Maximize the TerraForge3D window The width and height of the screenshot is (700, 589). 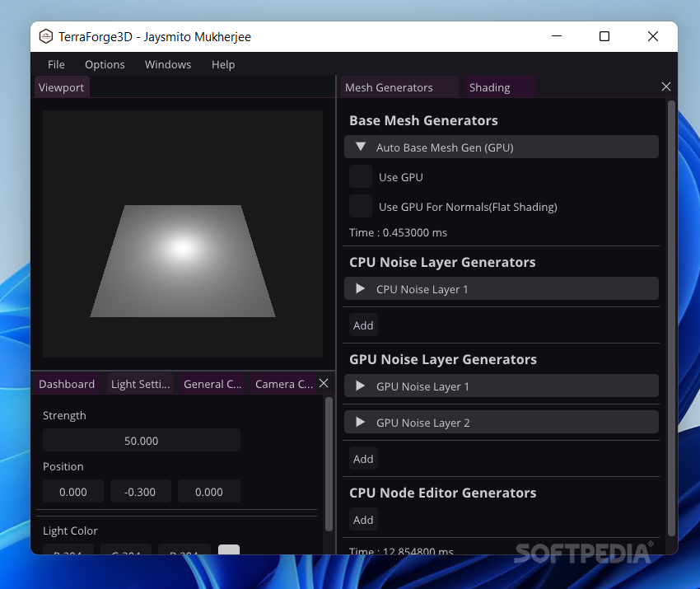604,36
